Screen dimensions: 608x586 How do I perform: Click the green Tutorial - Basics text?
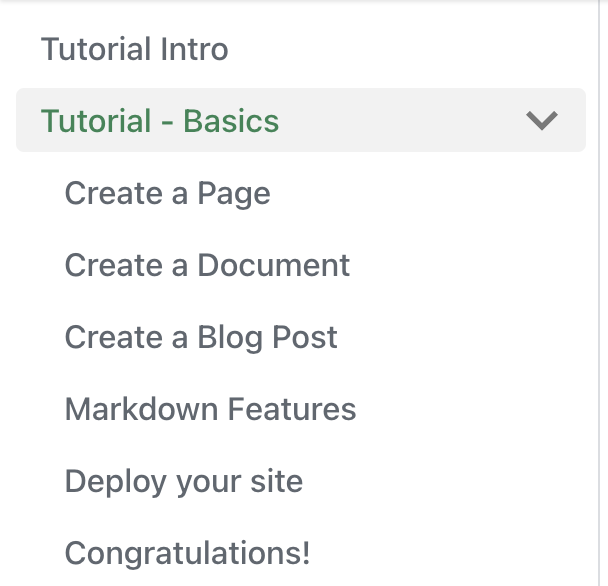(x=160, y=121)
